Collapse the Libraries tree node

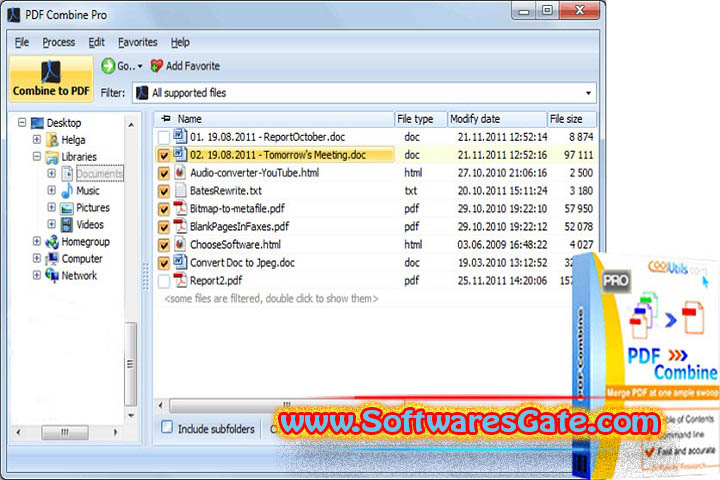[x=37, y=156]
